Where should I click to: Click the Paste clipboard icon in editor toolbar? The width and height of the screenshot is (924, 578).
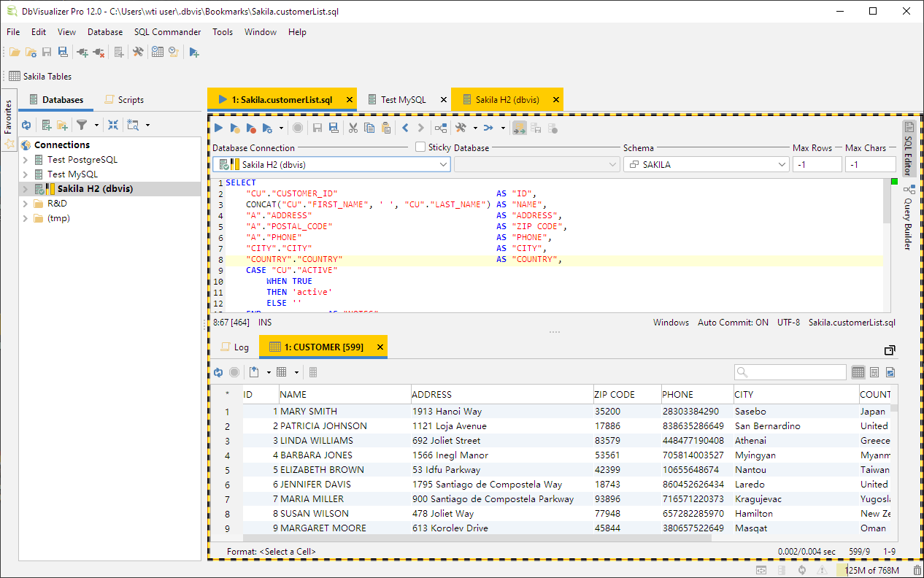[x=386, y=128]
